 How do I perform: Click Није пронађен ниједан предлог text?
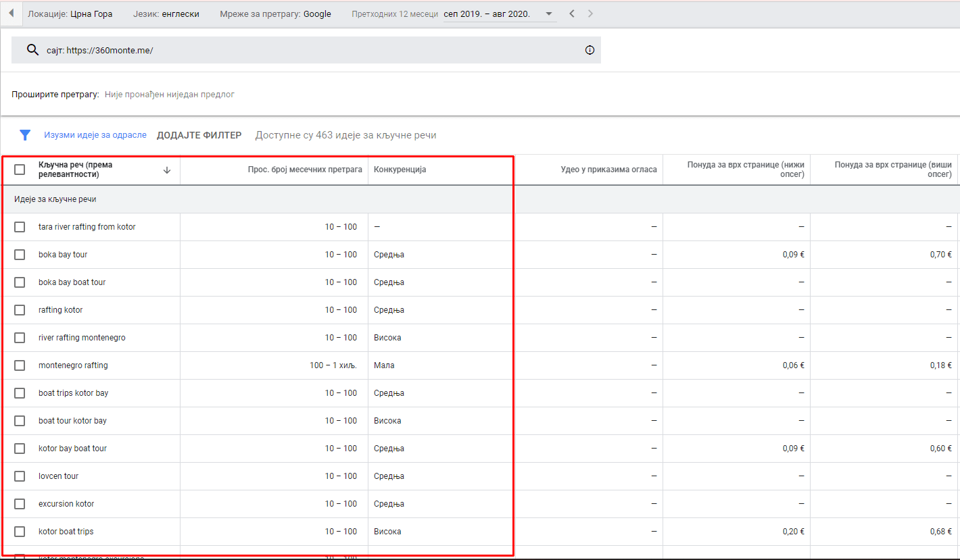pyautogui.click(x=170, y=95)
